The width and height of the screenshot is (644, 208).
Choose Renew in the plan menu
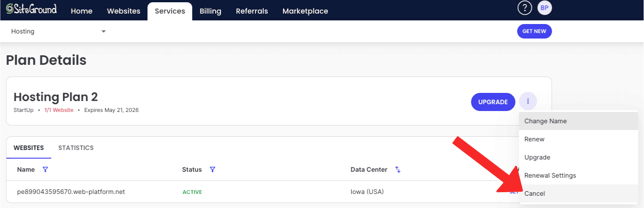click(x=535, y=139)
